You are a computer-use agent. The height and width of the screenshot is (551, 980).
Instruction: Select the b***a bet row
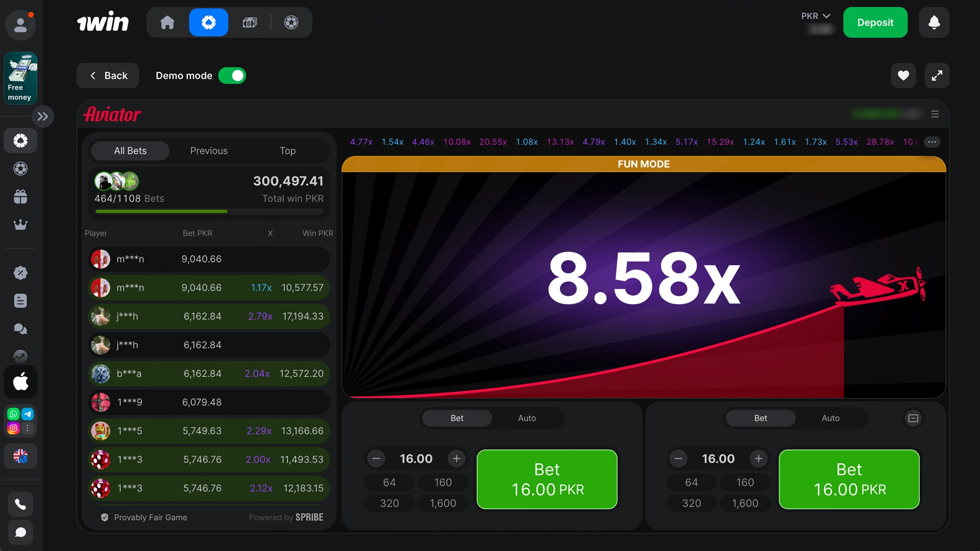(x=209, y=373)
